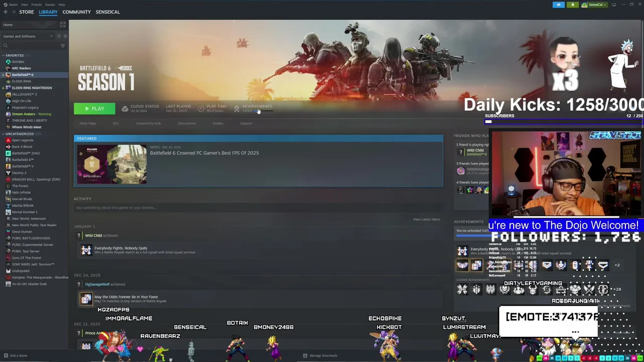Image resolution: width=644 pixels, height=362 pixels.
Task: Go forward with the navigation forward arrow
Action: (x=13, y=12)
